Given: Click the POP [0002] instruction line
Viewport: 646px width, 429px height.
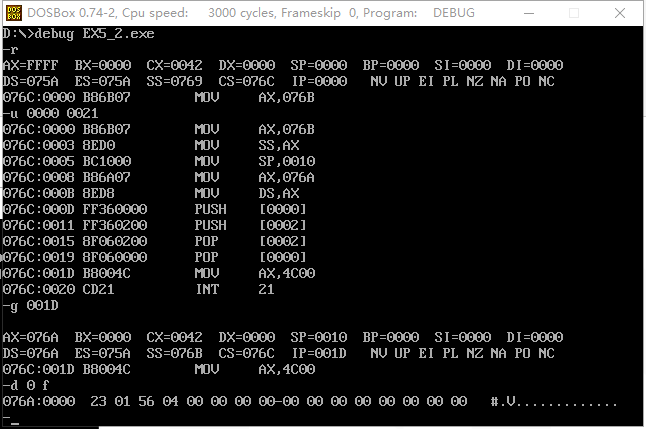Looking at the screenshot, I should (x=155, y=241).
